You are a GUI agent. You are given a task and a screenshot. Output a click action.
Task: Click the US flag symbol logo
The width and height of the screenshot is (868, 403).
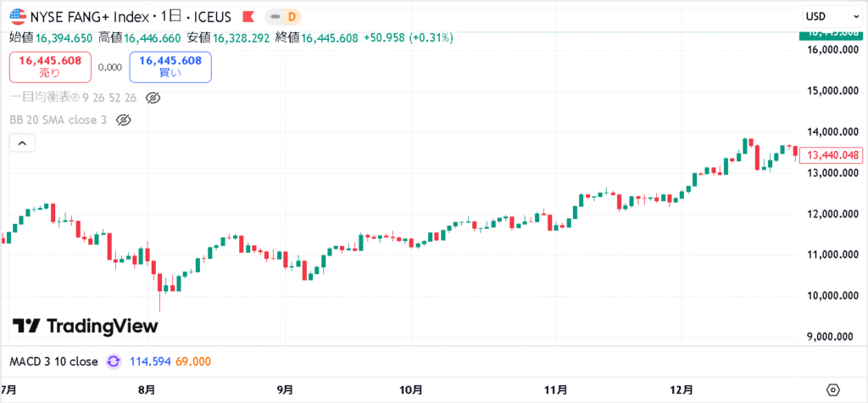(17, 16)
